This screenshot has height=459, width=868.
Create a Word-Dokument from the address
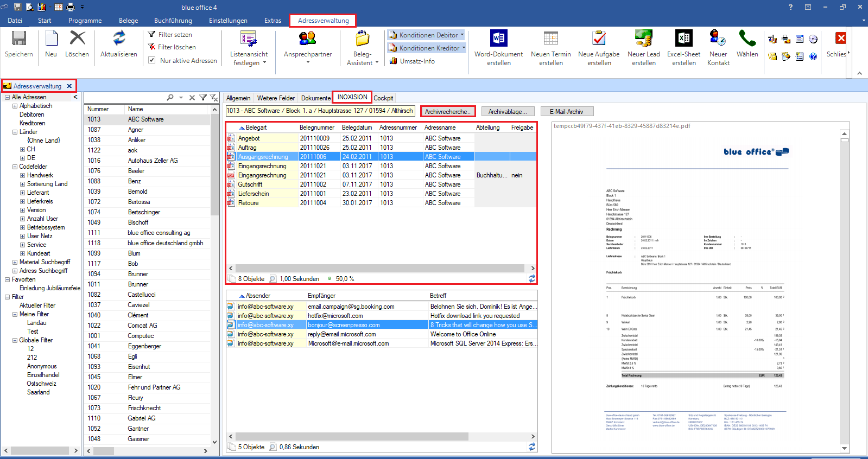(x=498, y=48)
